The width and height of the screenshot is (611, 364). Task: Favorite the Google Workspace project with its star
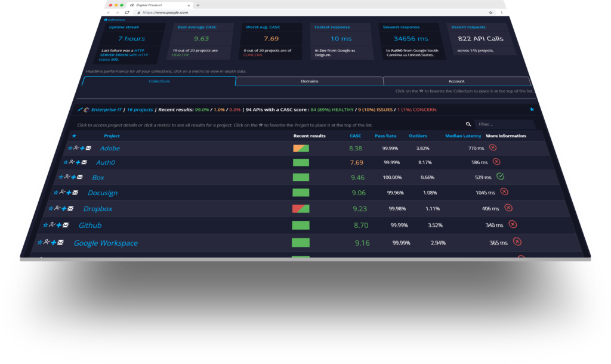[40, 242]
